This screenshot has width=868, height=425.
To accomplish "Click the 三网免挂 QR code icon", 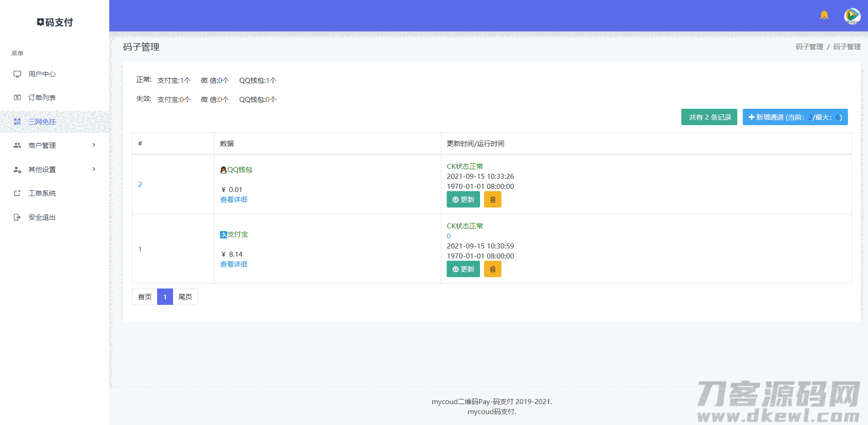I will pyautogui.click(x=17, y=122).
